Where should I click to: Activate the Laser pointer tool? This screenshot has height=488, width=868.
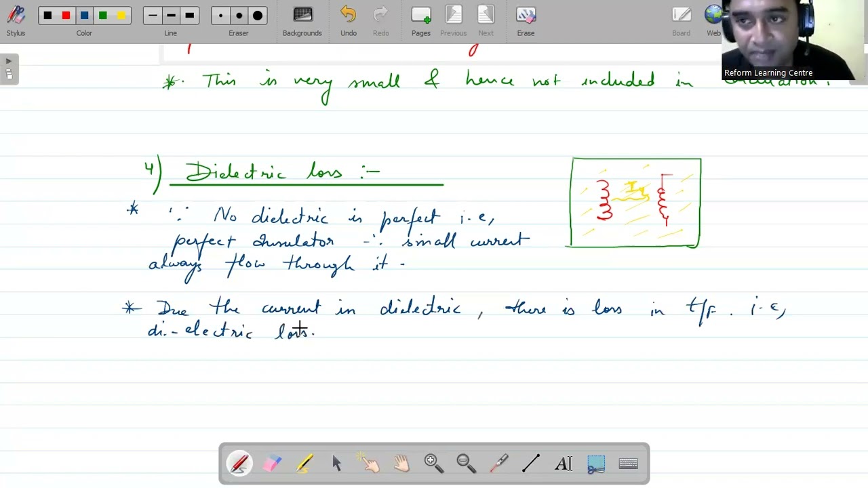tap(499, 464)
